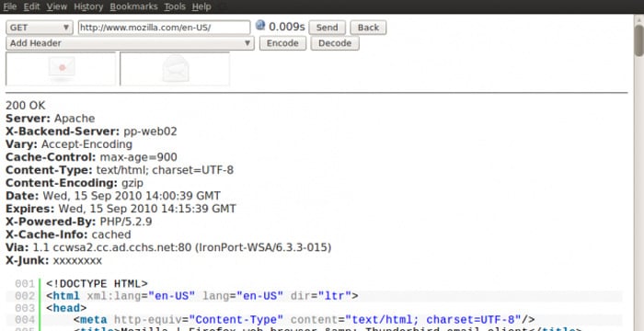
Task: Open the Help menu
Action: pyautogui.click(x=201, y=6)
